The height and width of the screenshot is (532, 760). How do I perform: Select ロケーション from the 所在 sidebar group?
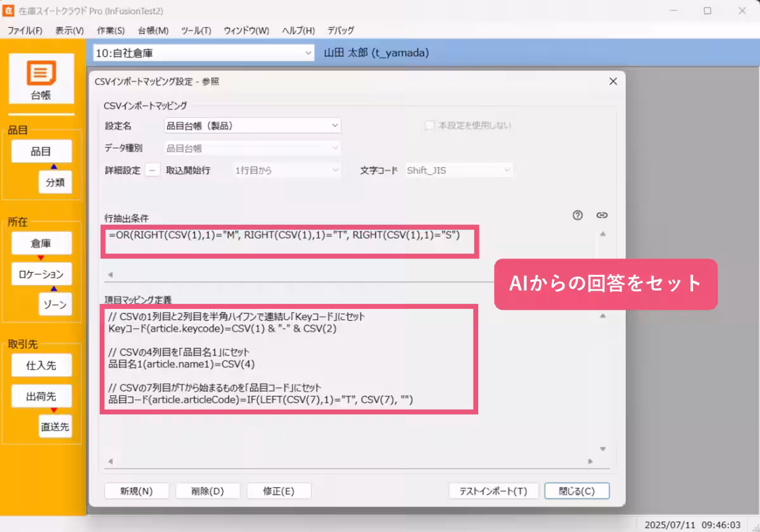41,274
